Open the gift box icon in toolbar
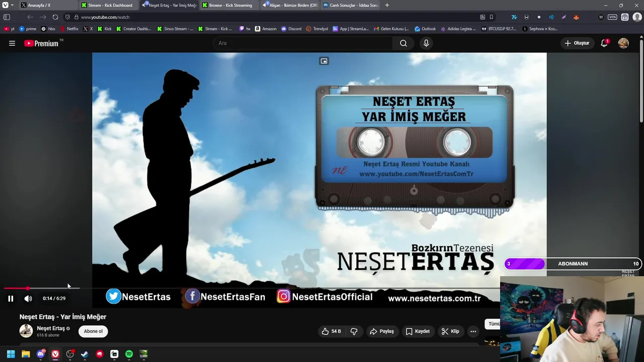Screen dimensions: 644x362 tap(625, 17)
